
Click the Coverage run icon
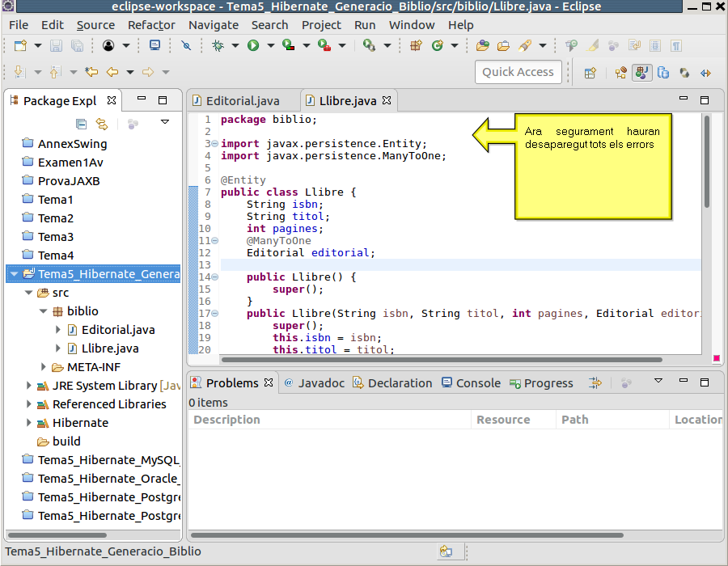pos(288,45)
